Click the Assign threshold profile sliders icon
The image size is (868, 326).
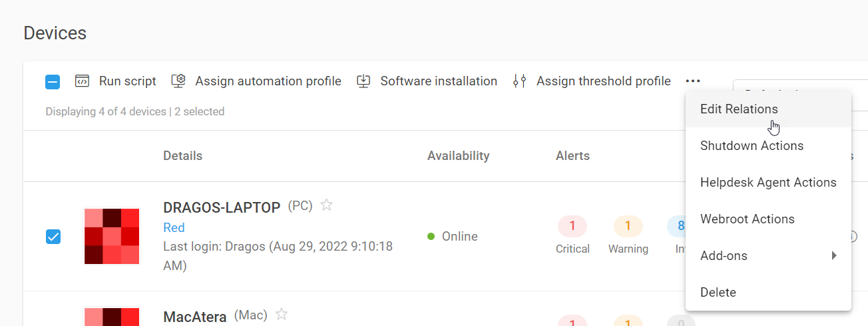click(x=519, y=81)
